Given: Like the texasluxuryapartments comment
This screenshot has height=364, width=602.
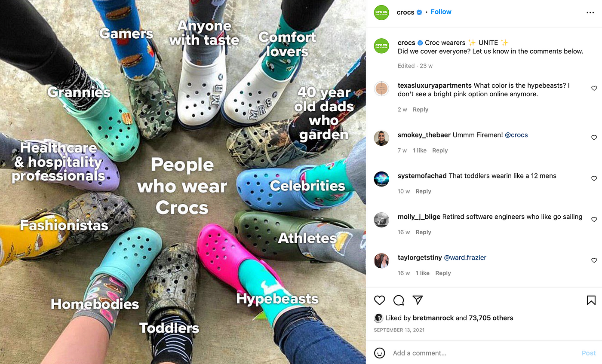Looking at the screenshot, I should (x=594, y=88).
